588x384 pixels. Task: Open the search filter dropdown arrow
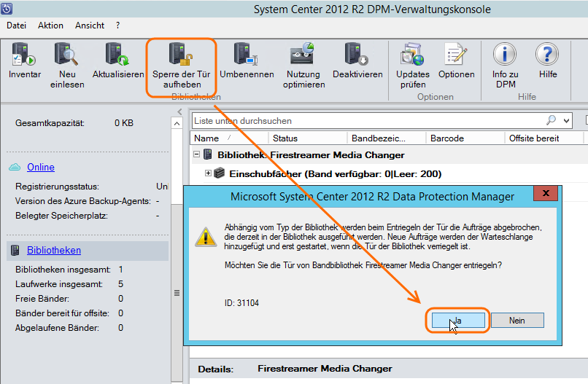point(567,120)
